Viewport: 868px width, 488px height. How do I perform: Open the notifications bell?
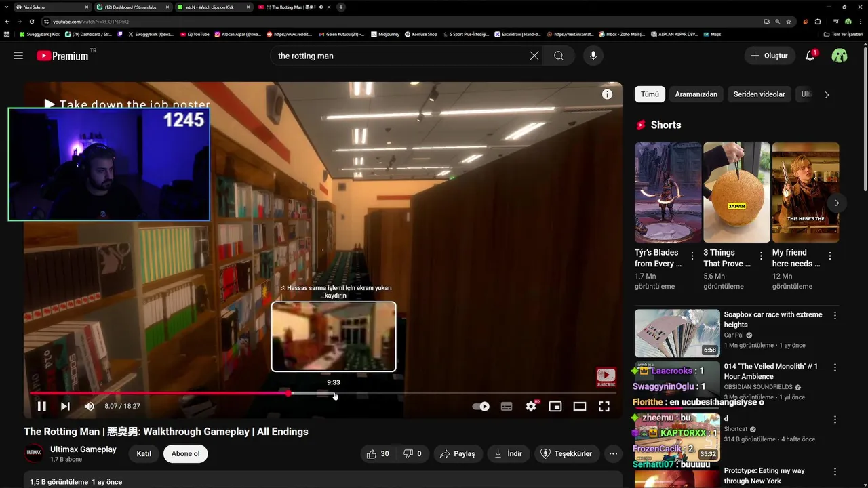tap(810, 56)
